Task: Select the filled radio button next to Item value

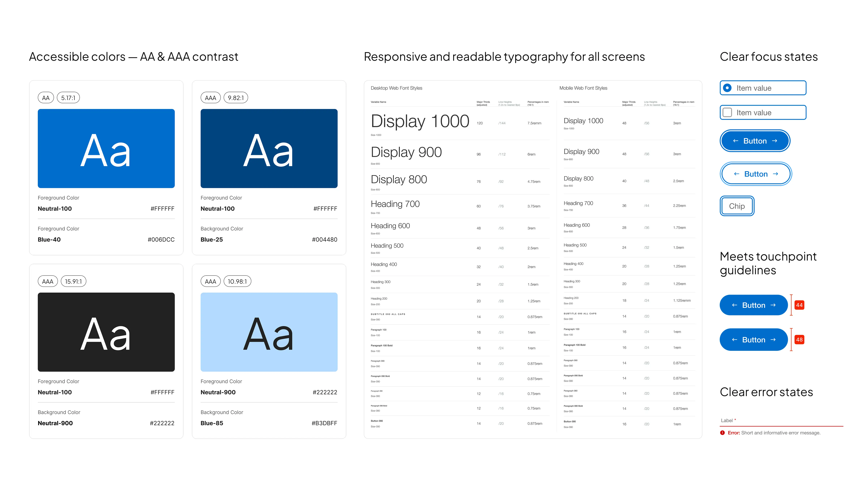Action: [x=728, y=88]
